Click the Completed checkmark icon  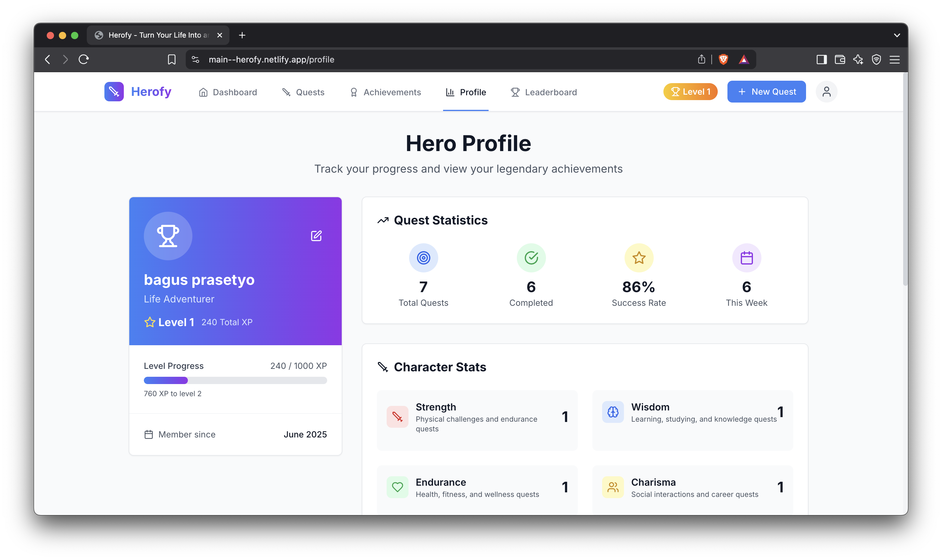tap(531, 258)
